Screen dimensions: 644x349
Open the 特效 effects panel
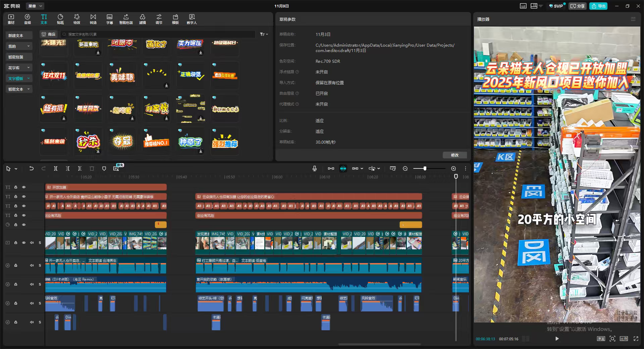pyautogui.click(x=77, y=19)
